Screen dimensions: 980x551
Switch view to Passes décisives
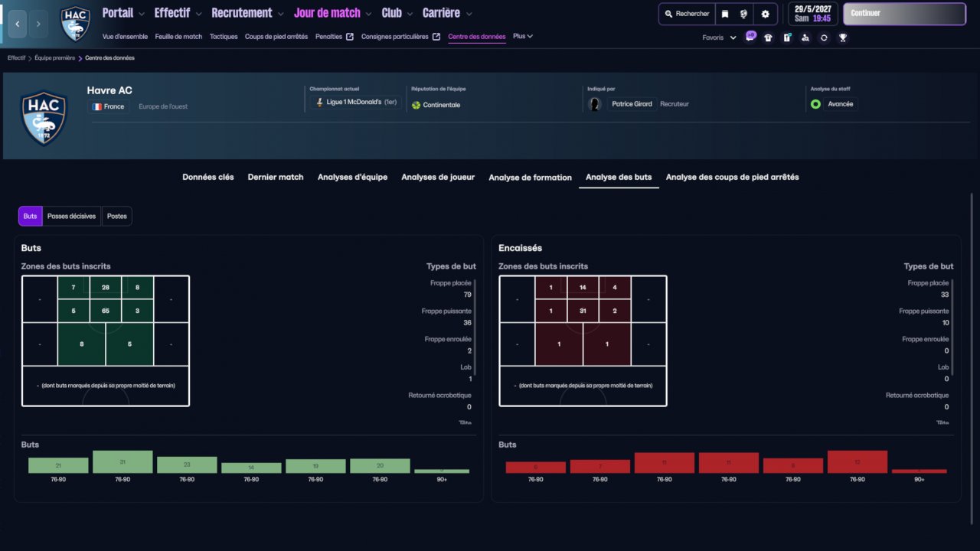[71, 217]
